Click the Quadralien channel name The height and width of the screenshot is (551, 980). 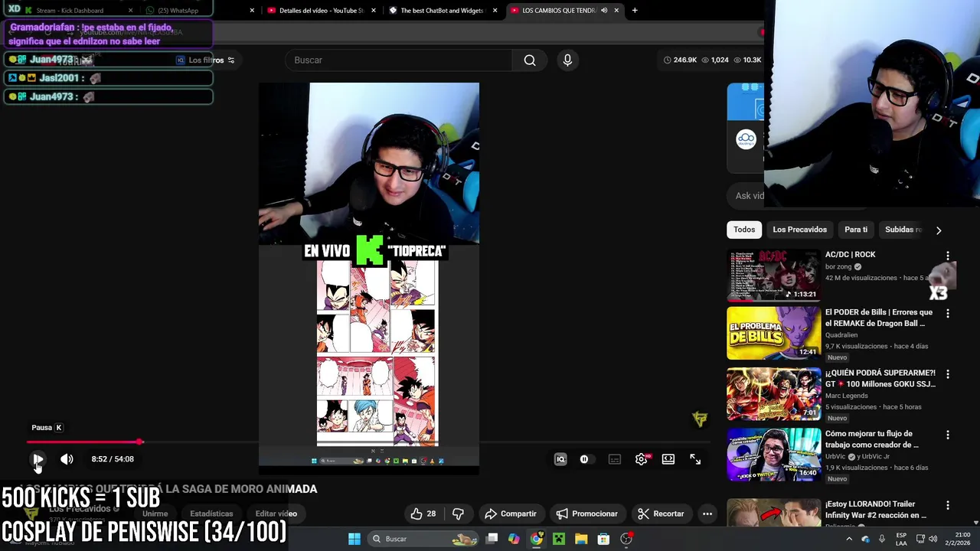[x=841, y=334]
